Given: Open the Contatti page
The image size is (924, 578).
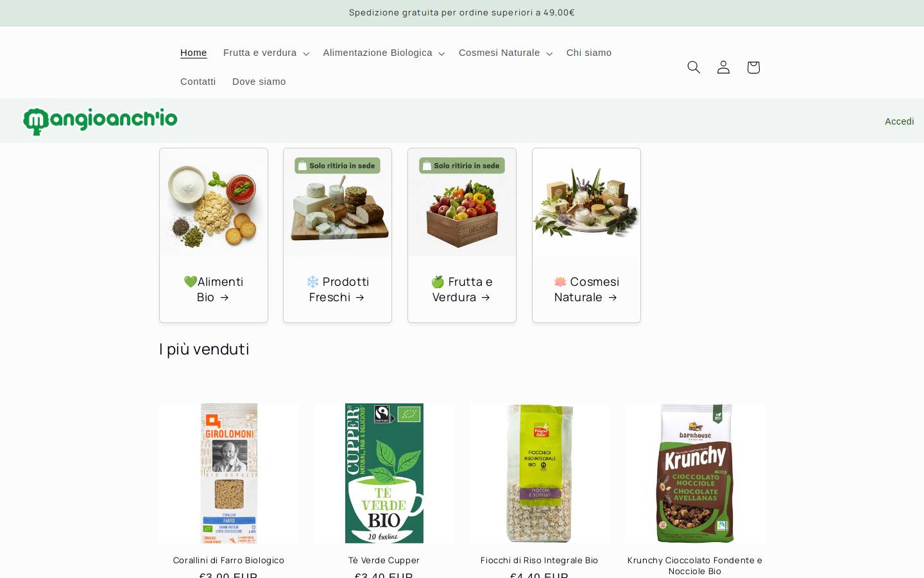Looking at the screenshot, I should [x=198, y=82].
